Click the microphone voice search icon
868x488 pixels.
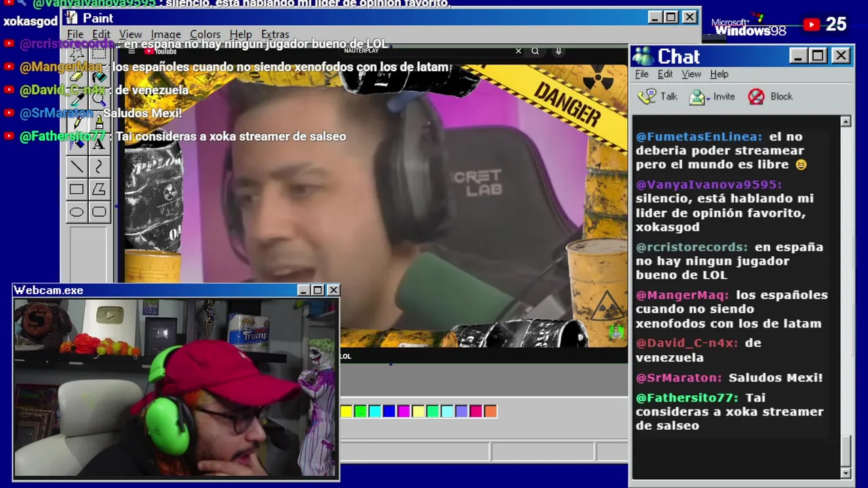click(559, 51)
